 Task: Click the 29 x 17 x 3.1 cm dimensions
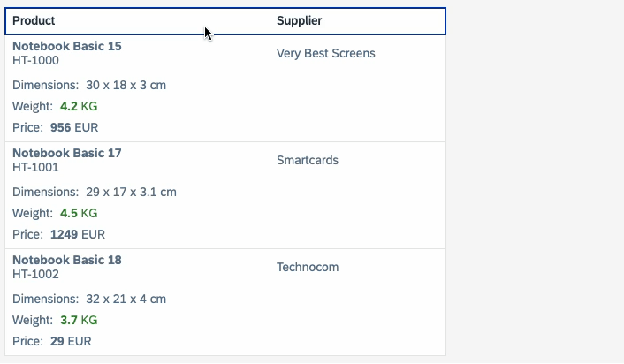[131, 192]
